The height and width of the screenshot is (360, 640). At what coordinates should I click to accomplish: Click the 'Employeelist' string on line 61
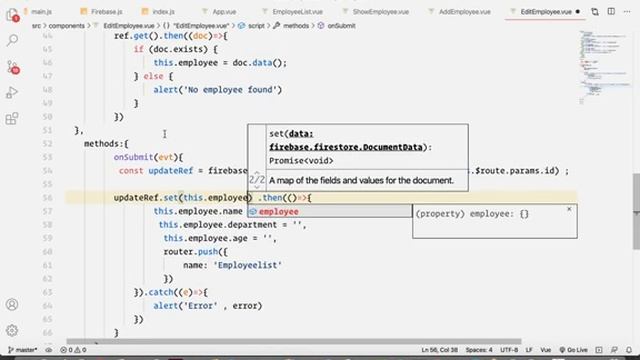pyautogui.click(x=248, y=265)
